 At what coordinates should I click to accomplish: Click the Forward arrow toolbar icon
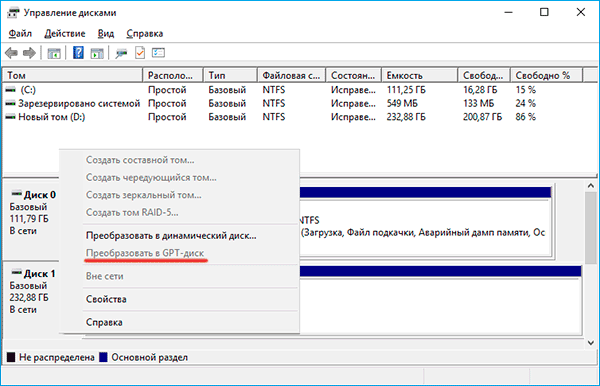point(29,53)
